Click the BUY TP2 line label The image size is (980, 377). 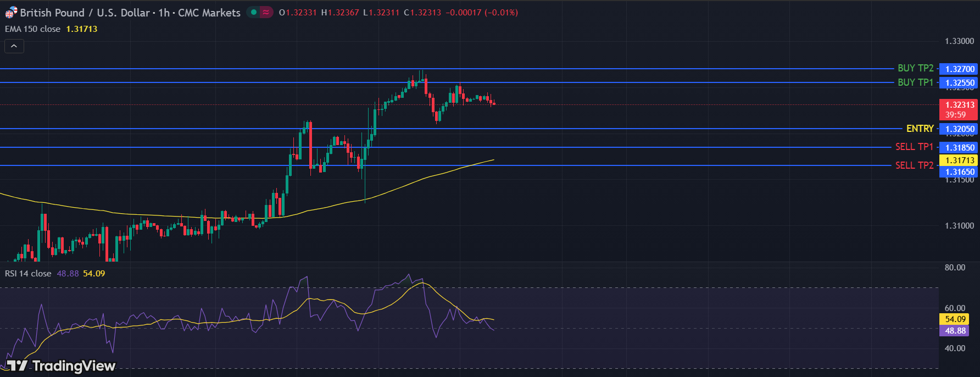pos(915,68)
